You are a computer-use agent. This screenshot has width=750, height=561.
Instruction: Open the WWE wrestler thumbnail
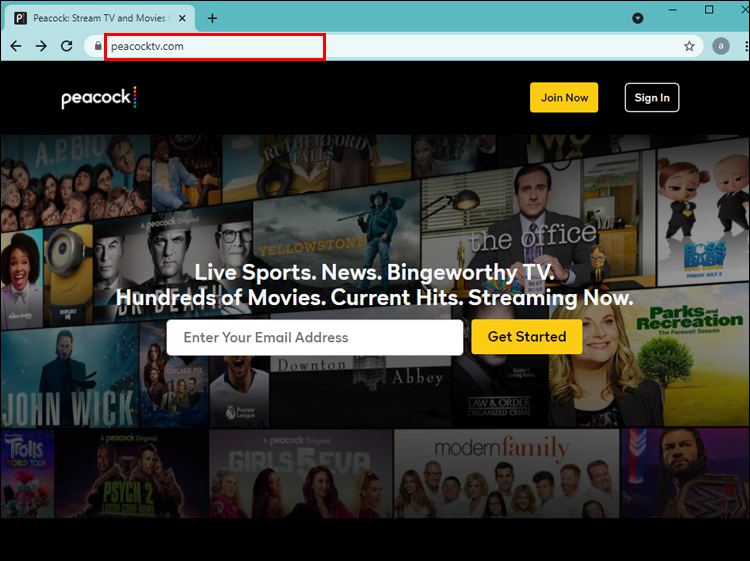click(685, 473)
